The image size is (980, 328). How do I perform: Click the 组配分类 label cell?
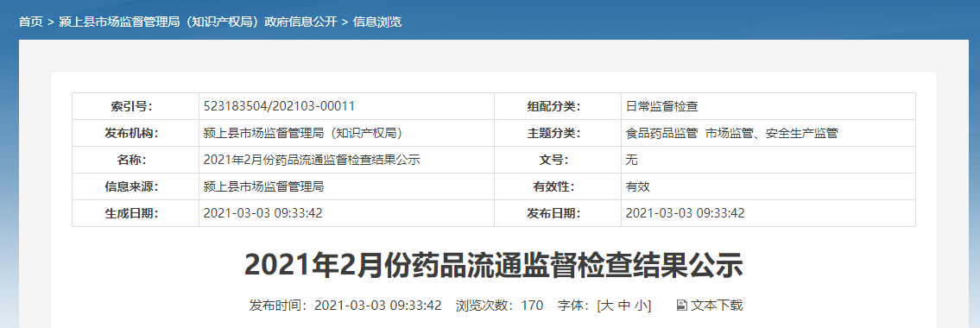coord(558,106)
